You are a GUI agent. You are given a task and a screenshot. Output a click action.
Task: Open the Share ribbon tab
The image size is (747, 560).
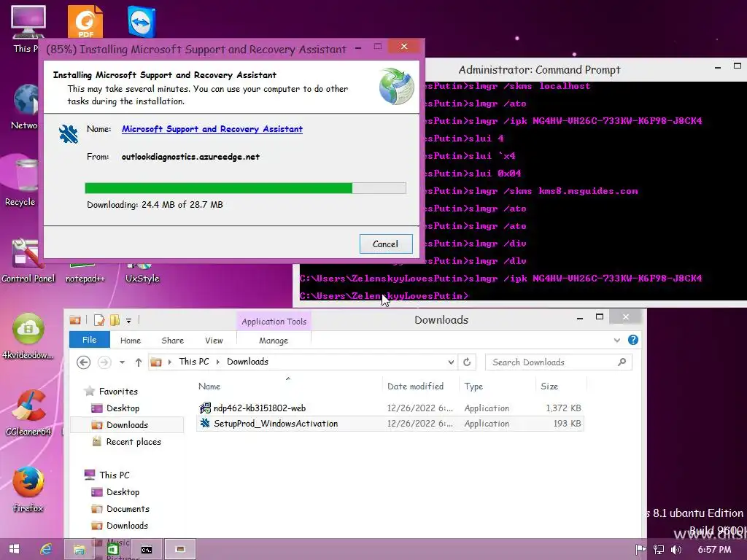(x=172, y=341)
